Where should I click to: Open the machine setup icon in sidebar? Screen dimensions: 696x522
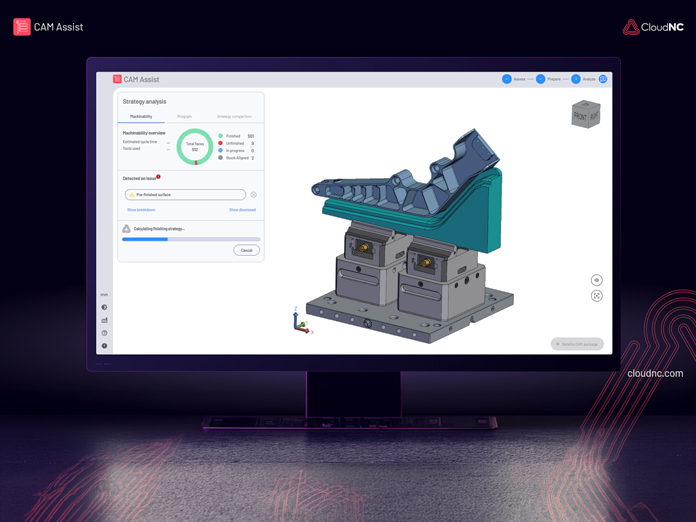pos(104,320)
